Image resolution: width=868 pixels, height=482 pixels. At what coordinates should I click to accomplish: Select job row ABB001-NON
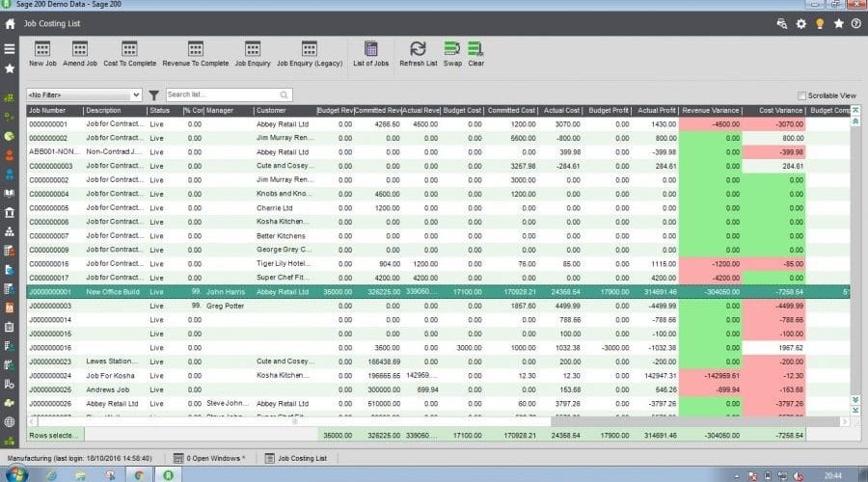tap(438, 152)
